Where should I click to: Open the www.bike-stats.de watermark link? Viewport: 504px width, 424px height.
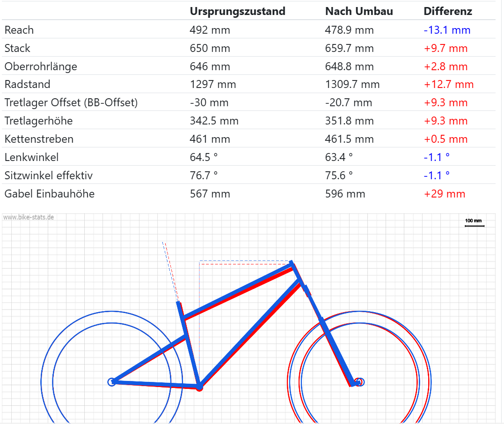(x=29, y=218)
